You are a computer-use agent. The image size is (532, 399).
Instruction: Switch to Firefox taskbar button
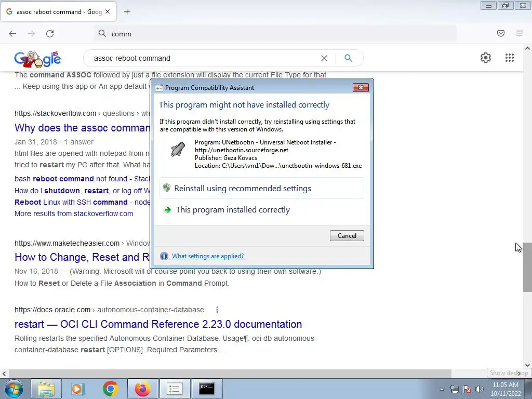pos(142,389)
